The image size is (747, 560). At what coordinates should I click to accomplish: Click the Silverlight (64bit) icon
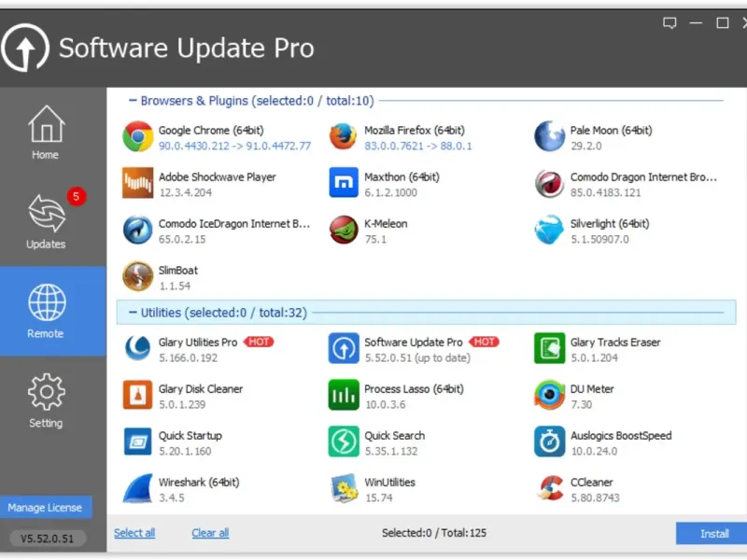click(549, 230)
